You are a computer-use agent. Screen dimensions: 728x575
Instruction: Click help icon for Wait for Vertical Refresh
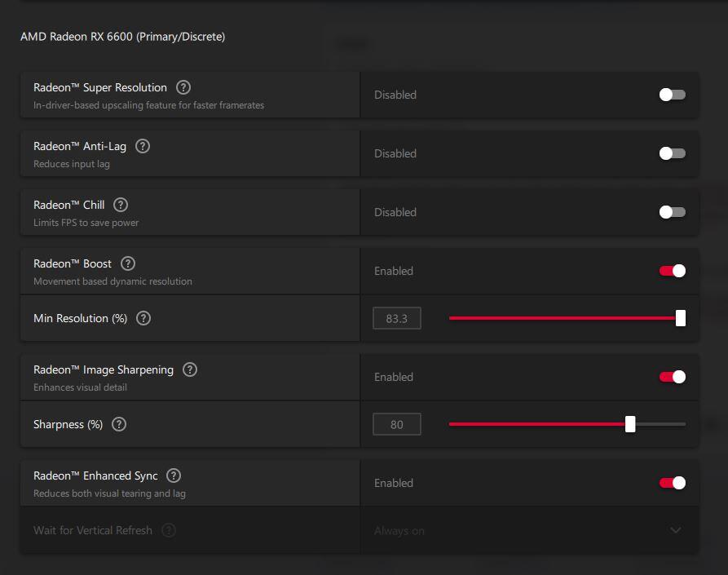[x=169, y=530]
